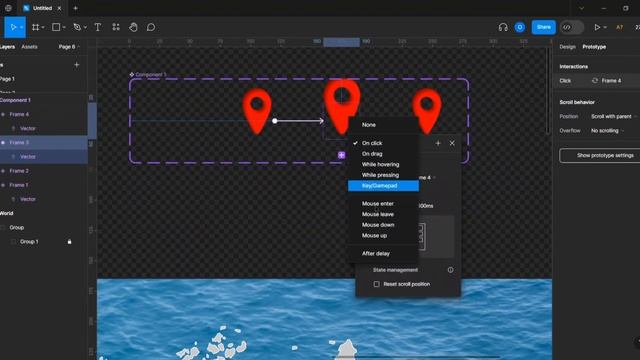Select the Frame tool
Viewport: 640px width, 360px height.
coord(36,27)
